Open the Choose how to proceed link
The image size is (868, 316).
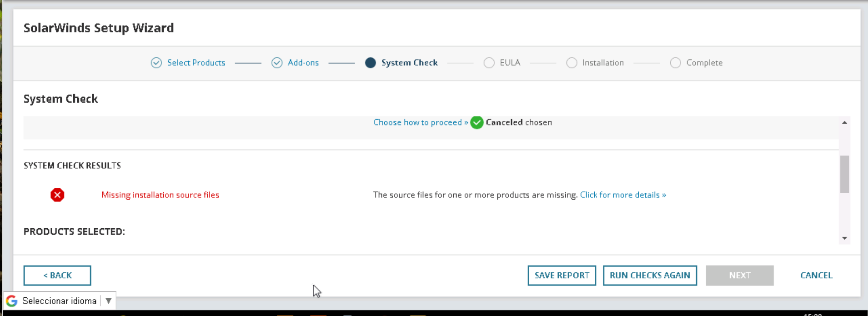421,122
